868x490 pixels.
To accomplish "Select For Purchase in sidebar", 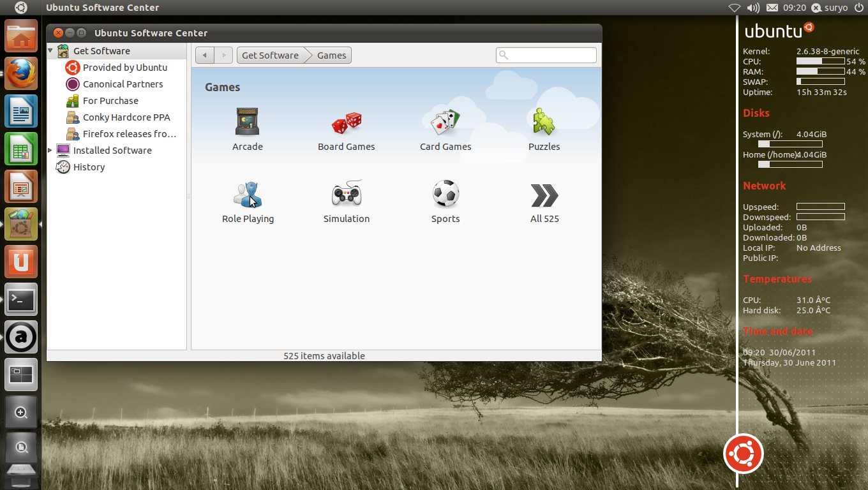I will tap(110, 101).
